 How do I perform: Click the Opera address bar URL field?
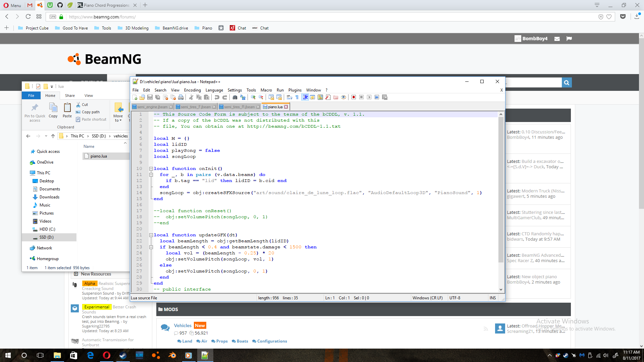click(x=330, y=17)
